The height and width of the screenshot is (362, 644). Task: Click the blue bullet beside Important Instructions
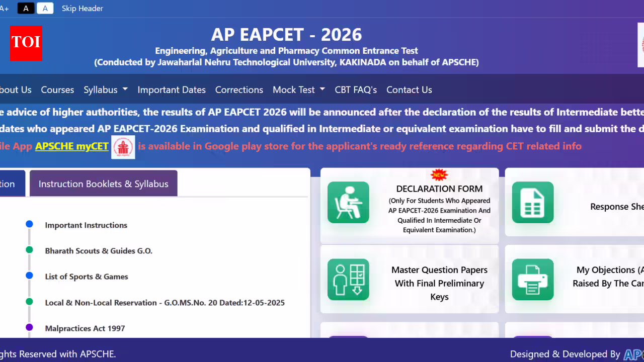tap(29, 224)
